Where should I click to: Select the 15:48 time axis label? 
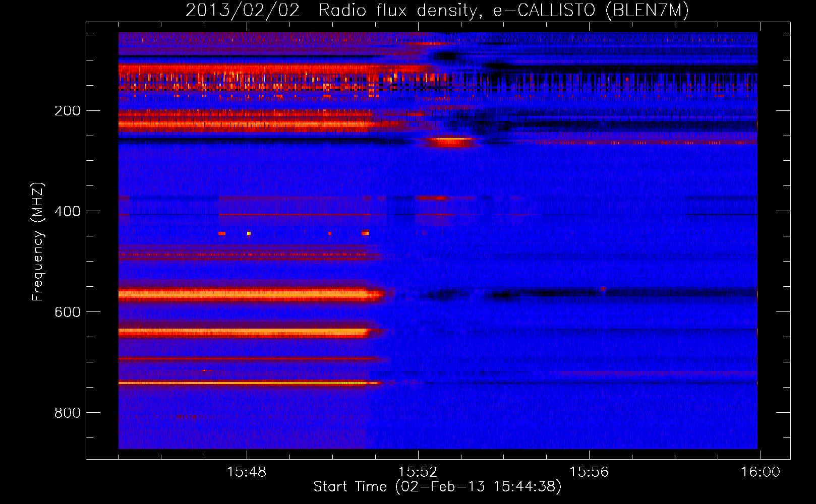(246, 472)
